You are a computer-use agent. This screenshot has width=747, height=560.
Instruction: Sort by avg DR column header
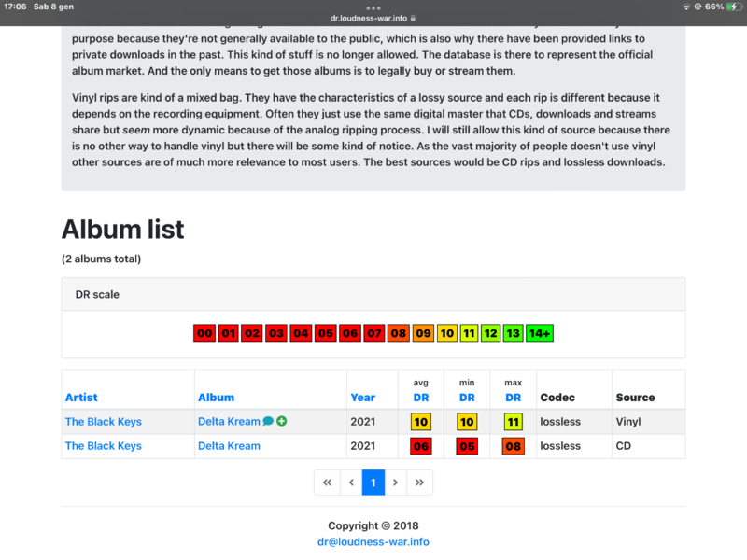coord(420,397)
